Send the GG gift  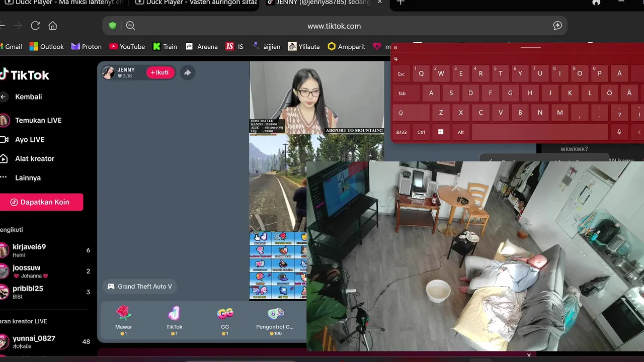pyautogui.click(x=225, y=320)
